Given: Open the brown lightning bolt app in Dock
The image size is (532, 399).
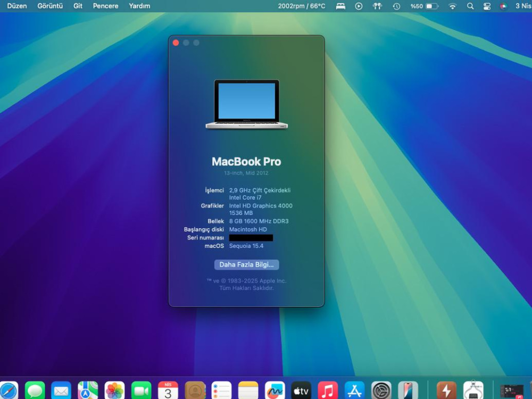Looking at the screenshot, I should point(446,390).
